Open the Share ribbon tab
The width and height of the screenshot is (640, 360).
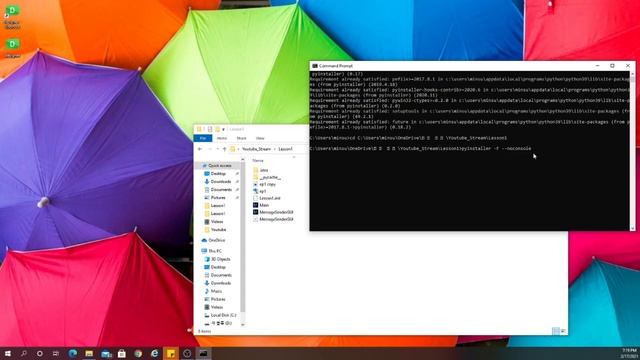click(x=241, y=138)
